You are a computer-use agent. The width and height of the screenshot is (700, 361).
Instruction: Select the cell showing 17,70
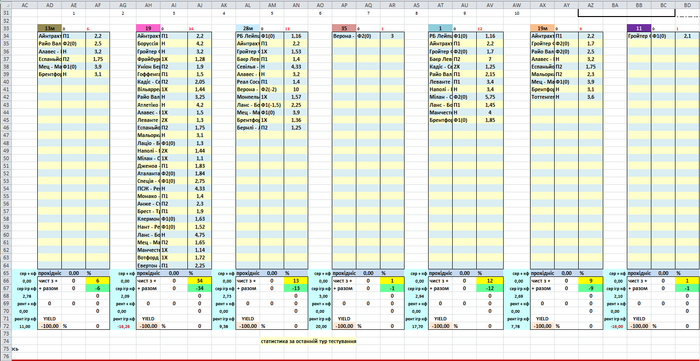417,326
